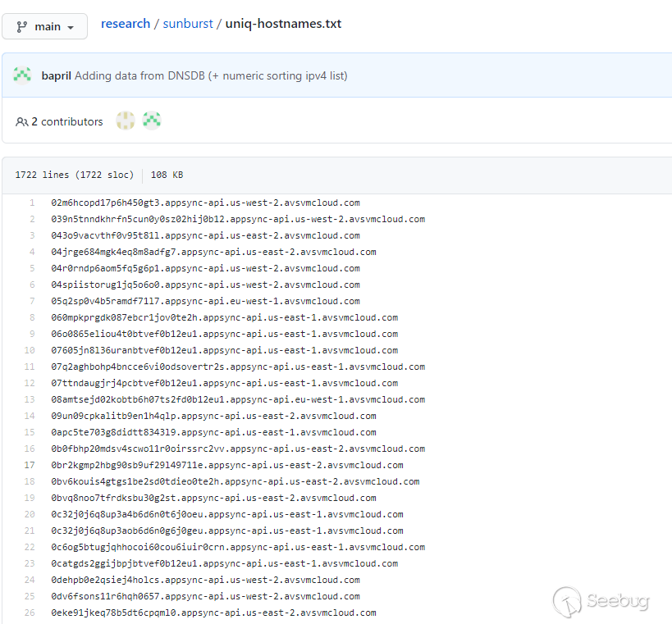The height and width of the screenshot is (624, 672).
Task: Open the research repository breadcrumb link
Action: pyautogui.click(x=126, y=24)
